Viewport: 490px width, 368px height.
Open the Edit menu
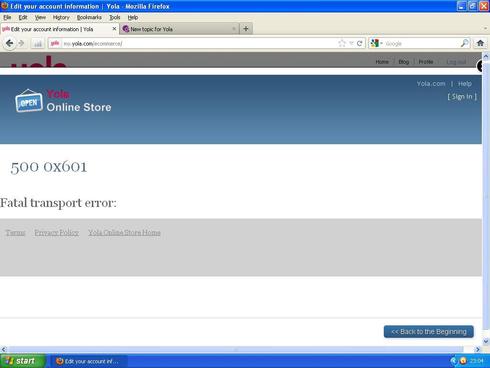coord(23,17)
